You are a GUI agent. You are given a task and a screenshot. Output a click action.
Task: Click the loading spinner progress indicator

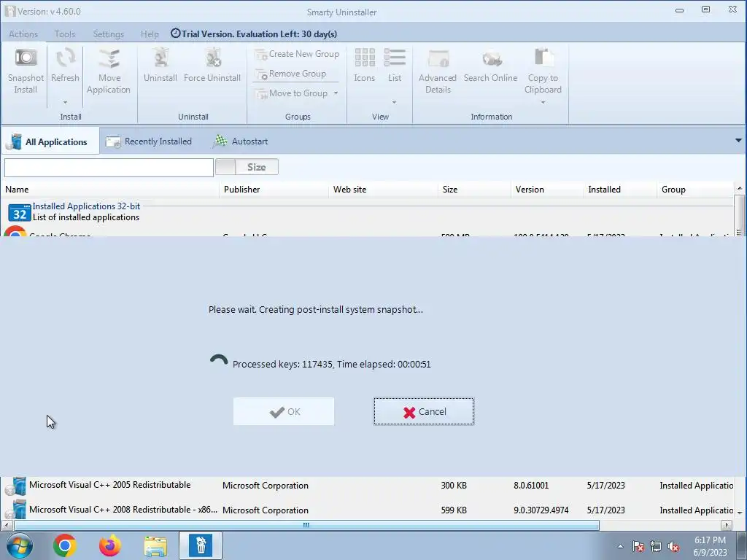tap(219, 361)
